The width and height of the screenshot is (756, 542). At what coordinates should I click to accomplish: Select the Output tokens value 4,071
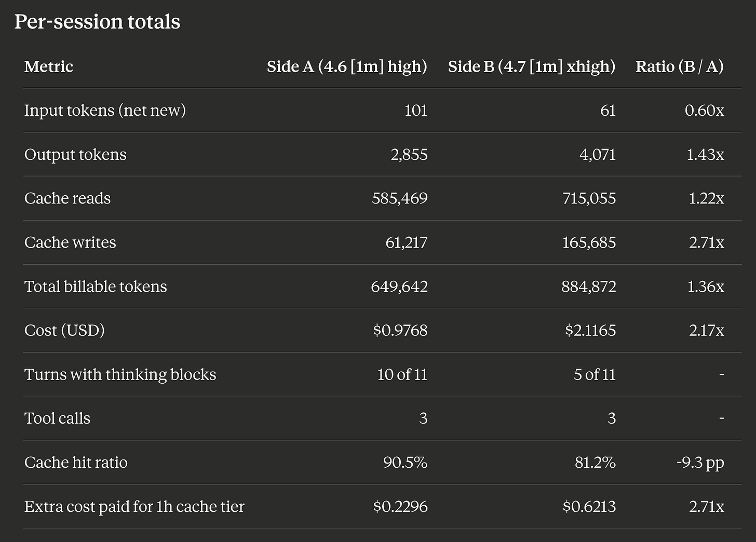pos(598,155)
